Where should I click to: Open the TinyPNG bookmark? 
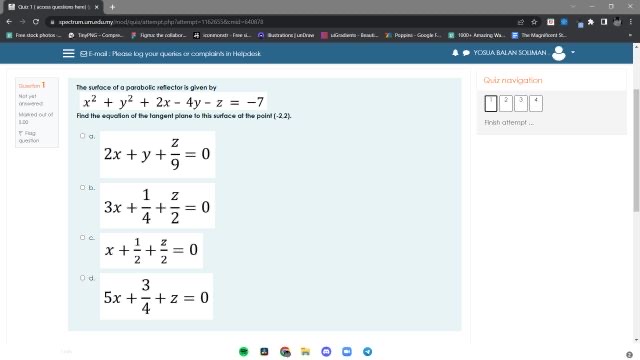(x=96, y=36)
